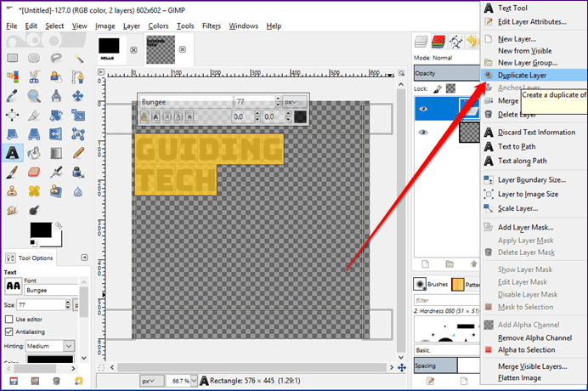This screenshot has height=391, width=588.
Task: Open the Colors menu
Action: (x=158, y=25)
